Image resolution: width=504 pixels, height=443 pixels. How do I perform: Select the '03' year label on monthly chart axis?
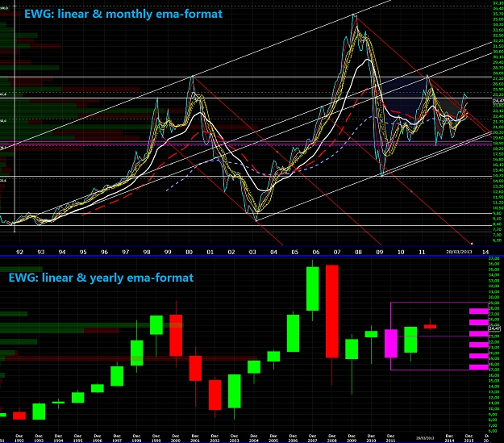(x=252, y=252)
